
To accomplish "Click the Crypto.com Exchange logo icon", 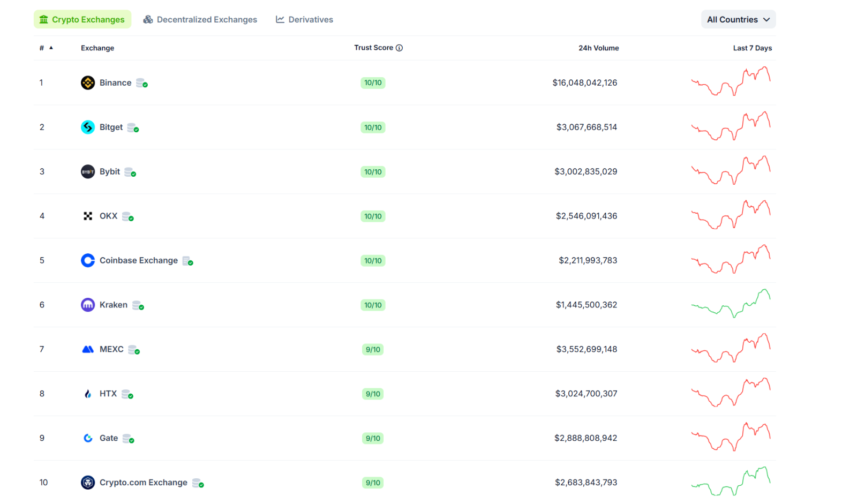I will (88, 483).
